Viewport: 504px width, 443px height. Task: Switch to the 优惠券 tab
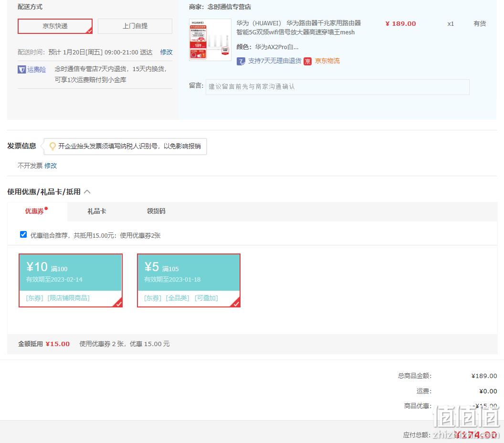click(x=35, y=211)
